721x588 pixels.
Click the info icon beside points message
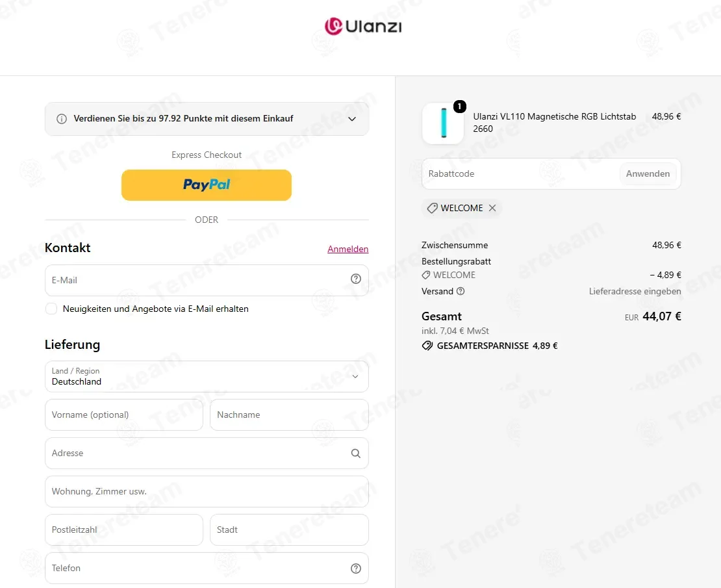coord(62,119)
